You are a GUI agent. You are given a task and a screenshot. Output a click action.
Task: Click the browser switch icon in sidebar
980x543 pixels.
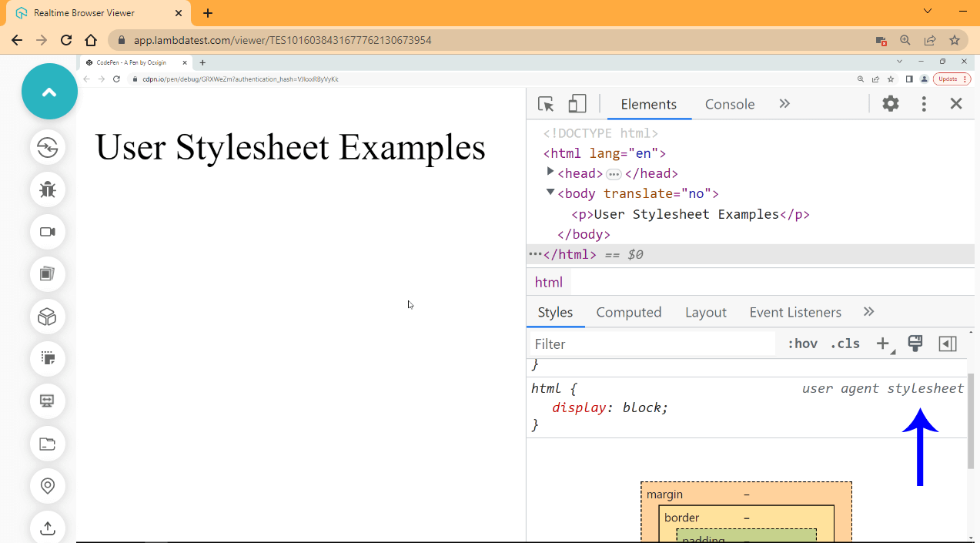click(x=48, y=147)
